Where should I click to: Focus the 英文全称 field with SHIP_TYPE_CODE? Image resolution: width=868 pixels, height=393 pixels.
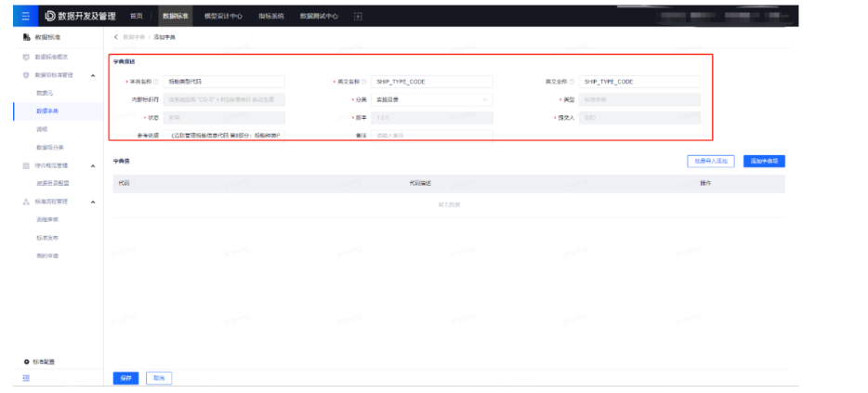click(x=640, y=82)
